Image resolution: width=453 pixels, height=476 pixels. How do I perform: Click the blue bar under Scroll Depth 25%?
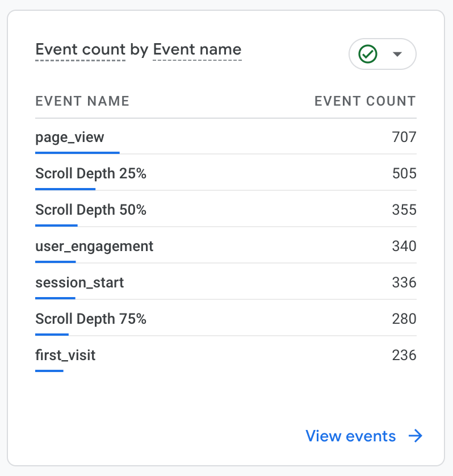point(65,189)
